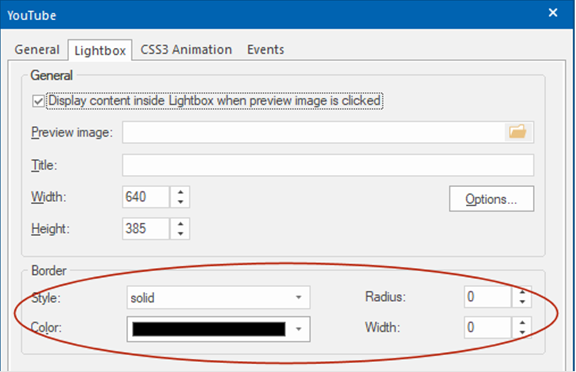The image size is (576, 372).
Task: Click the Radius value field
Action: click(488, 296)
